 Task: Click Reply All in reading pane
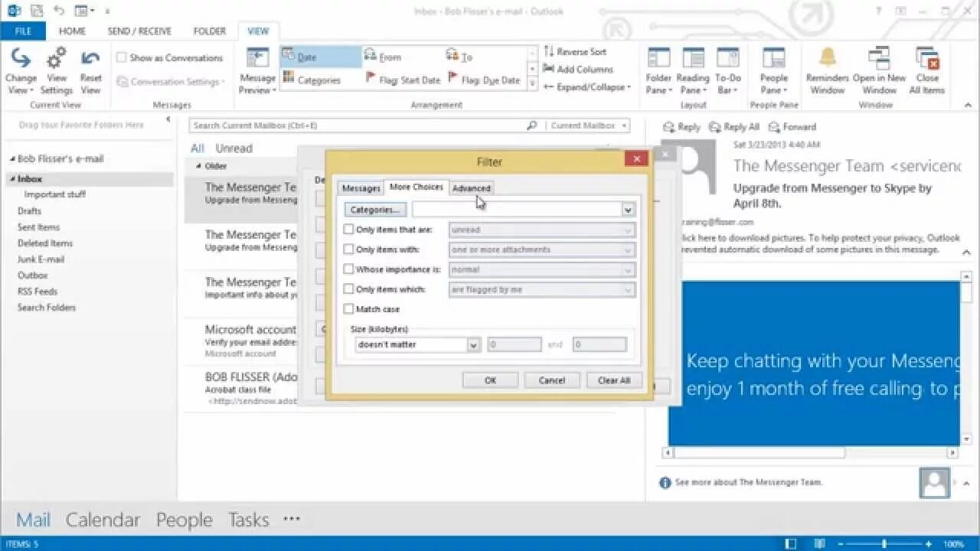point(734,127)
